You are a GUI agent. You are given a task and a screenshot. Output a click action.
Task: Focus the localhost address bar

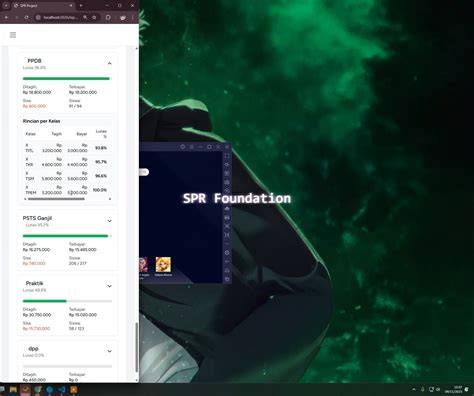(60, 17)
